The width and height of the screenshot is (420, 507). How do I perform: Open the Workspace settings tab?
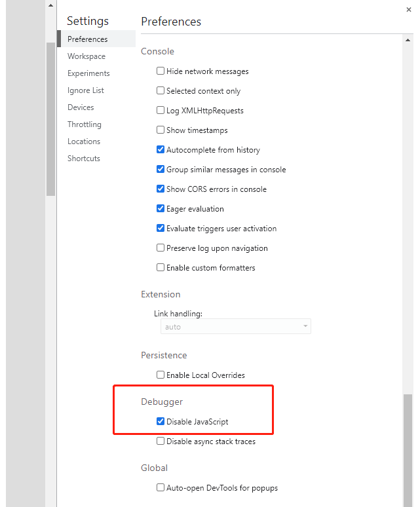click(86, 56)
